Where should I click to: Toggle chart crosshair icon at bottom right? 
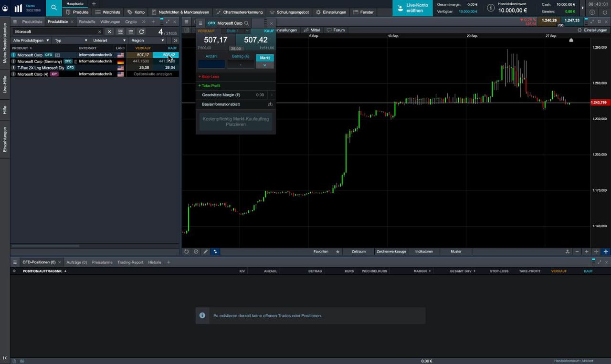point(596,251)
